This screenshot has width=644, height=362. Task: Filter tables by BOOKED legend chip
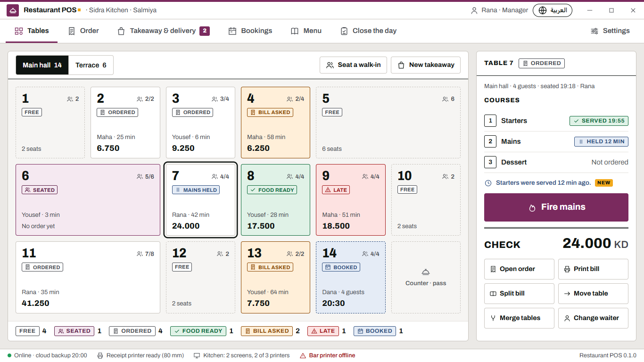pos(375,331)
